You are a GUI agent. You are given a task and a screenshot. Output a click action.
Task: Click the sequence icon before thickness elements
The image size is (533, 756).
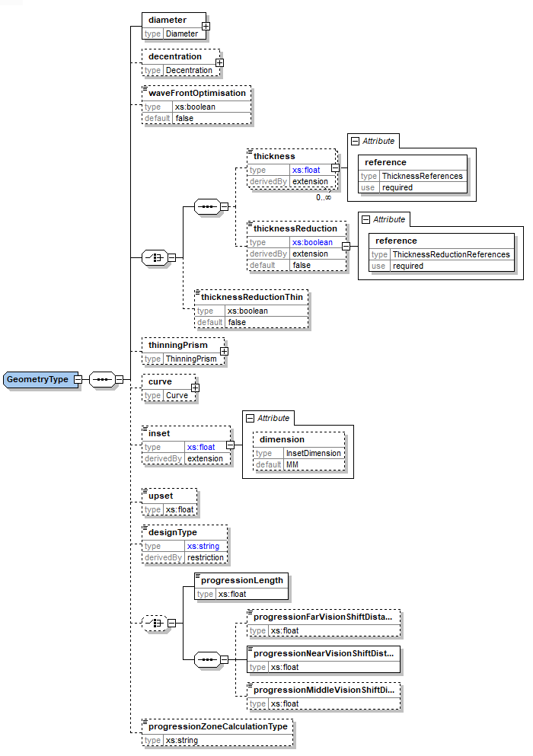206,206
